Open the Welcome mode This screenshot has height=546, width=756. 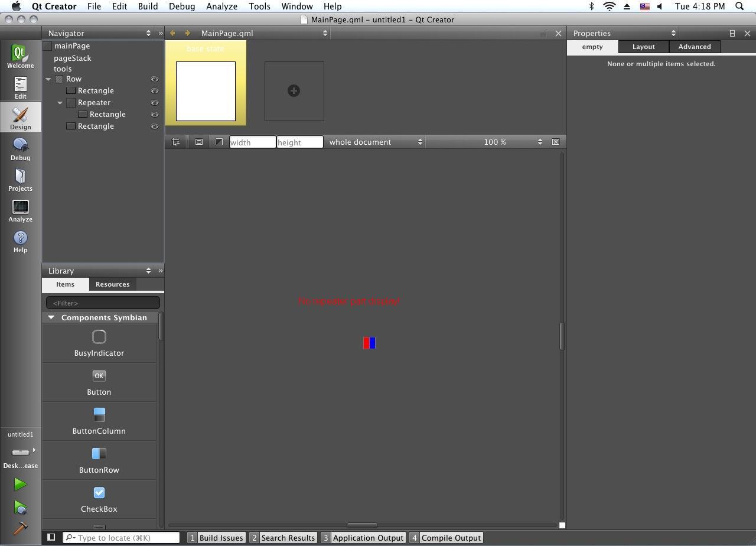pos(20,57)
